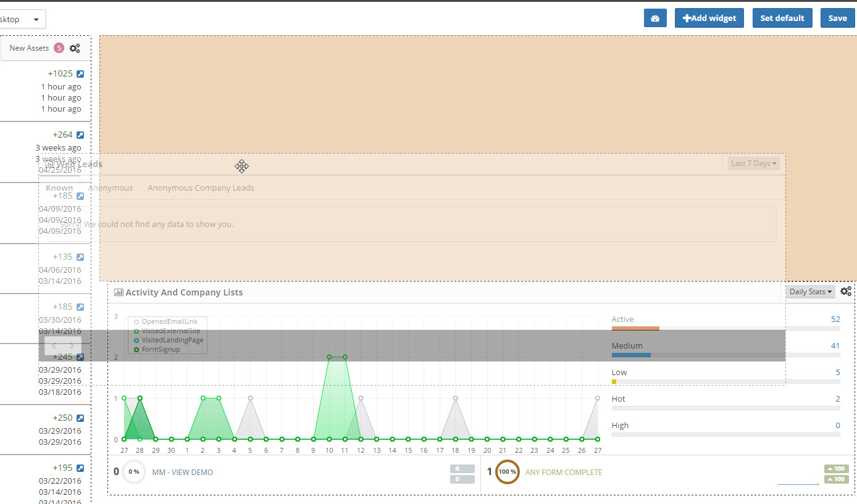
Task: Click the Activity And Company Lists title
Action: [184, 292]
